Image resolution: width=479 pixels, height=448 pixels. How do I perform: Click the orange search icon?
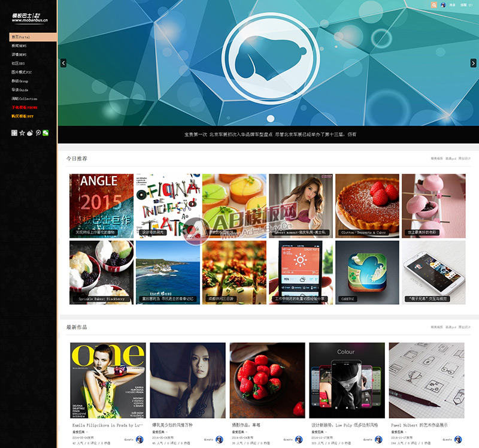point(433,5)
